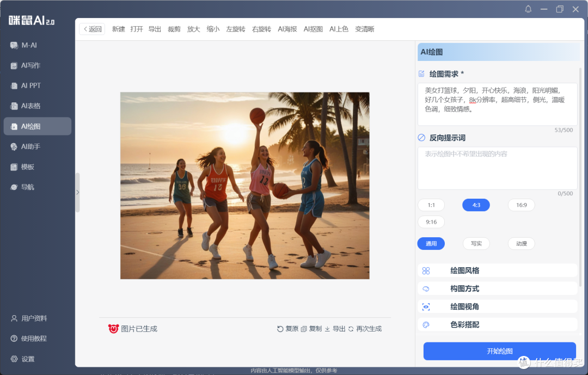Open the 使用教程 help icon
The width and height of the screenshot is (588, 375).
point(14,339)
